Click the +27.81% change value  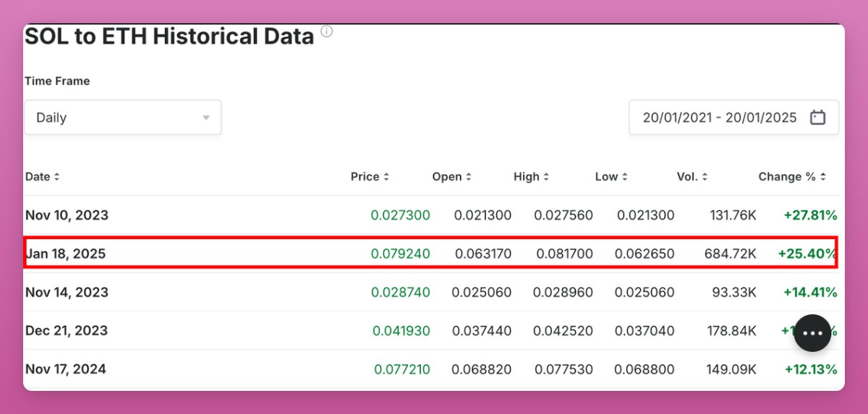pyautogui.click(x=810, y=215)
